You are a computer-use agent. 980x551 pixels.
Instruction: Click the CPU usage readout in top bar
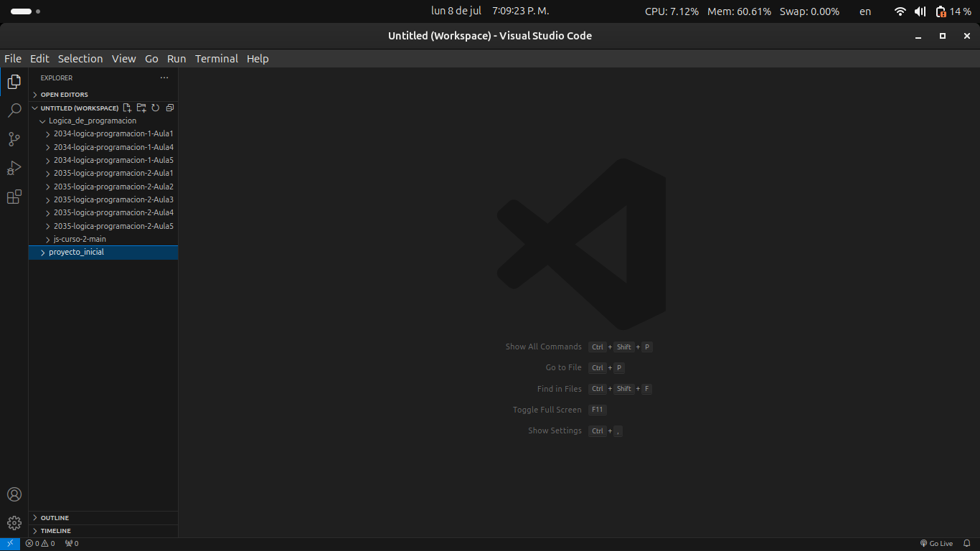click(672, 11)
